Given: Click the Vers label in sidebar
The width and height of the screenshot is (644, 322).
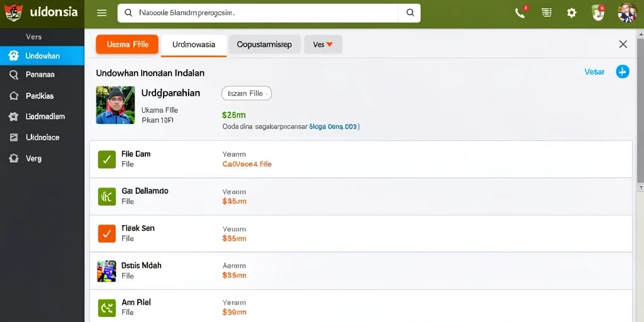Looking at the screenshot, I should point(34,36).
